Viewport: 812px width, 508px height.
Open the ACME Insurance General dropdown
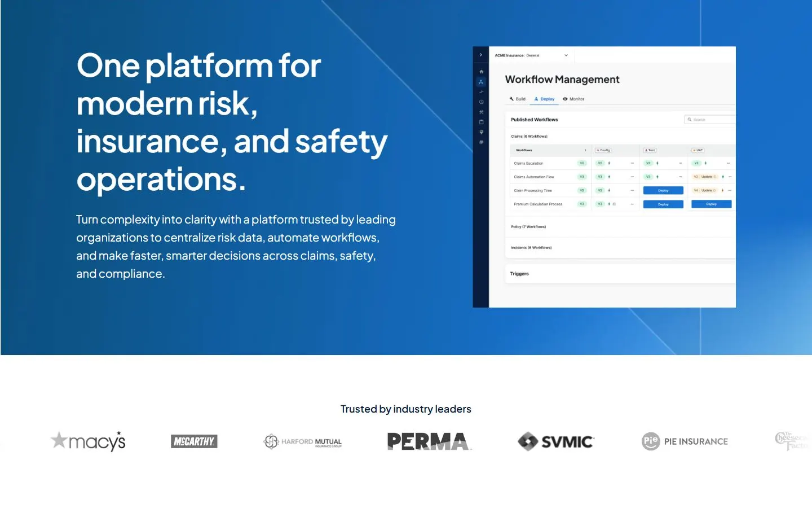531,55
